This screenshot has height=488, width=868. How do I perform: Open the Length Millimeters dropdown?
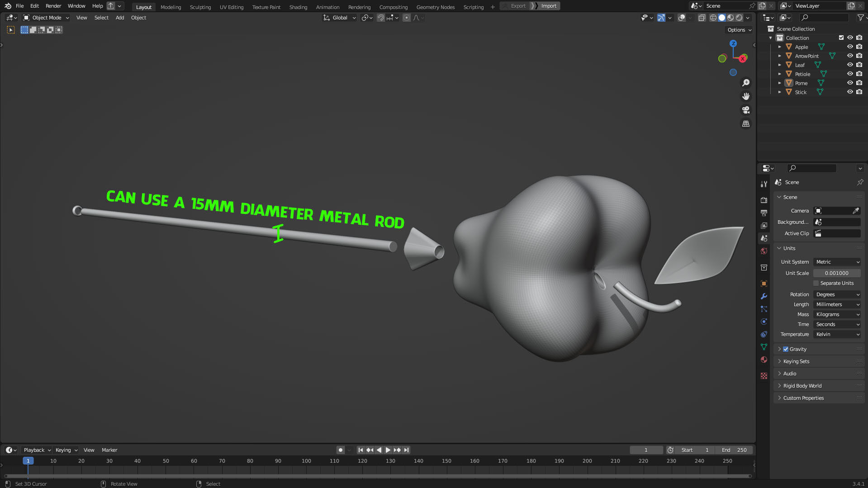pyautogui.click(x=837, y=304)
